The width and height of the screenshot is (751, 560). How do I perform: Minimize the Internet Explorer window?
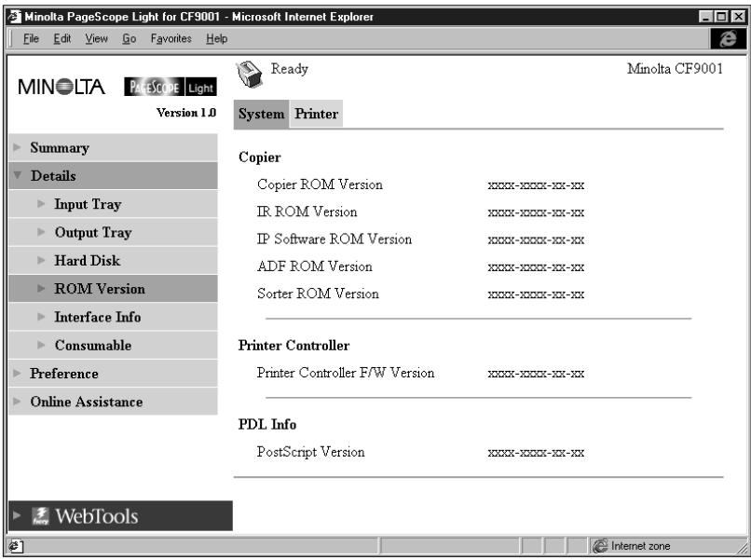[705, 17]
